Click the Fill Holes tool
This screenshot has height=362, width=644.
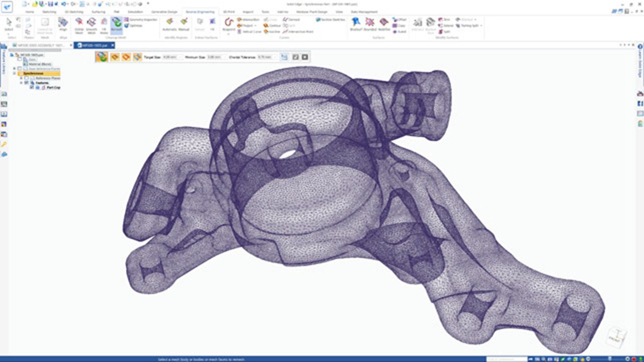(104, 26)
